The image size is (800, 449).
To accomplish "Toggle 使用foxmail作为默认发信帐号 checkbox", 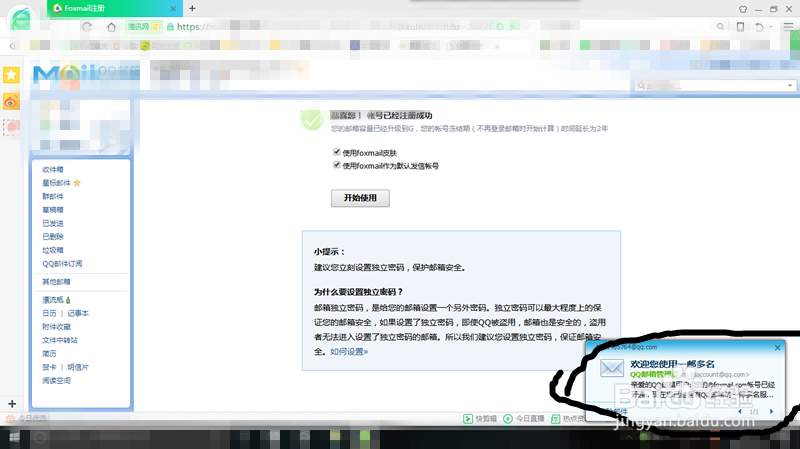I will tap(337, 164).
